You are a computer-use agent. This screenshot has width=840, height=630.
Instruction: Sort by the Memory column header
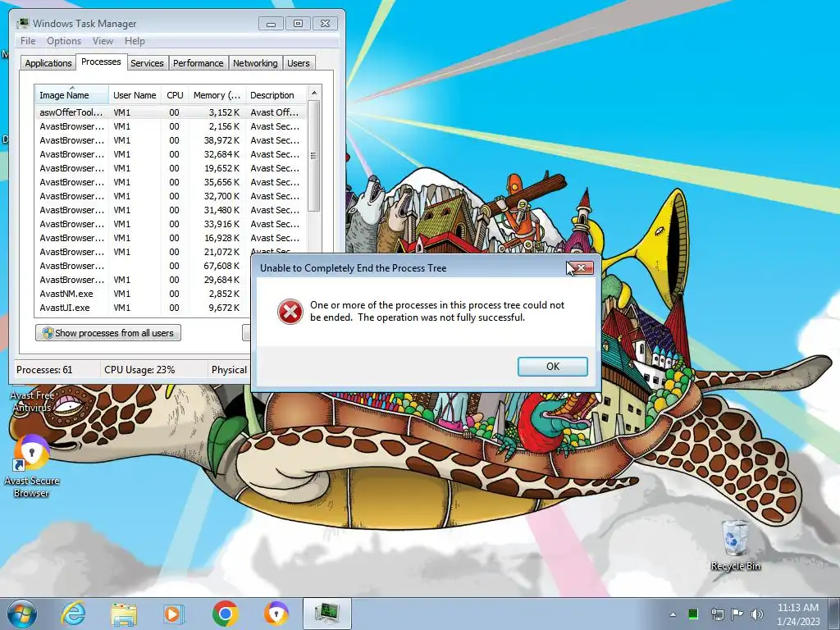(217, 95)
